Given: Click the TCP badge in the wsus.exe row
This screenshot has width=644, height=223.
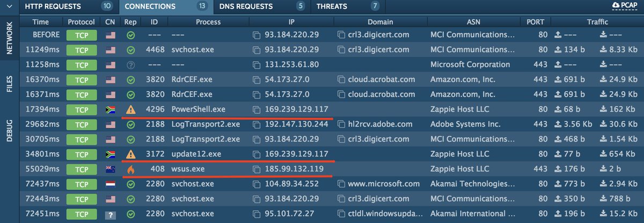Looking at the screenshot, I should (x=82, y=170).
